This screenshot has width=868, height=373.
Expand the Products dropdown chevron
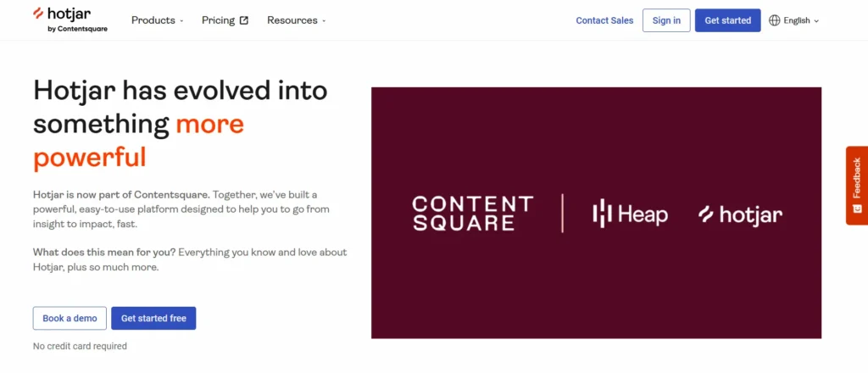tap(181, 21)
